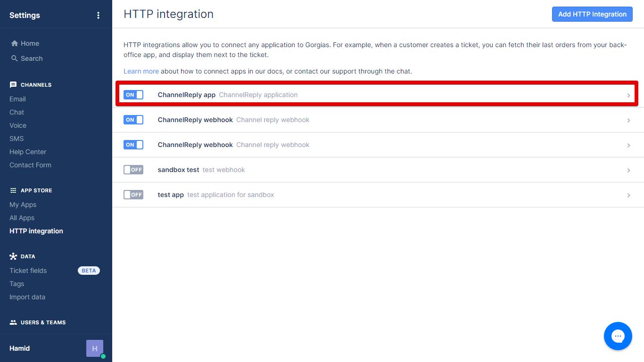Open Voice channel settings
The height and width of the screenshot is (362, 644).
18,125
